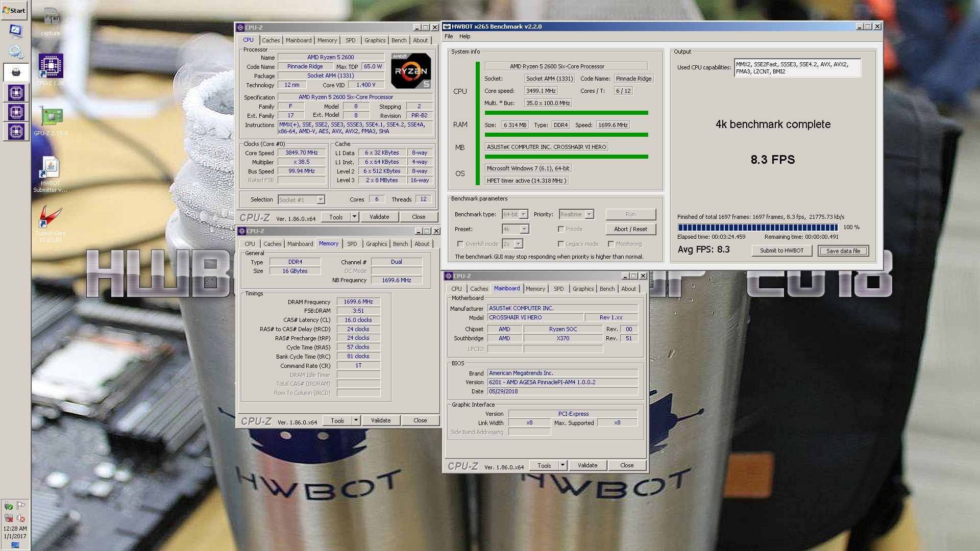The width and height of the screenshot is (980, 551).
Task: Select HWBOT x265 taskbar button
Action: pos(16,72)
